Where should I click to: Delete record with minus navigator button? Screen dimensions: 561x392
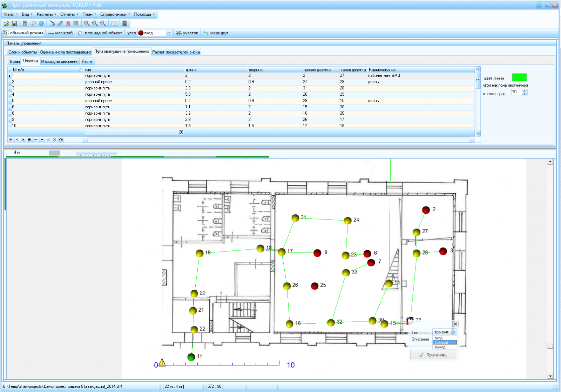pyautogui.click(x=36, y=140)
